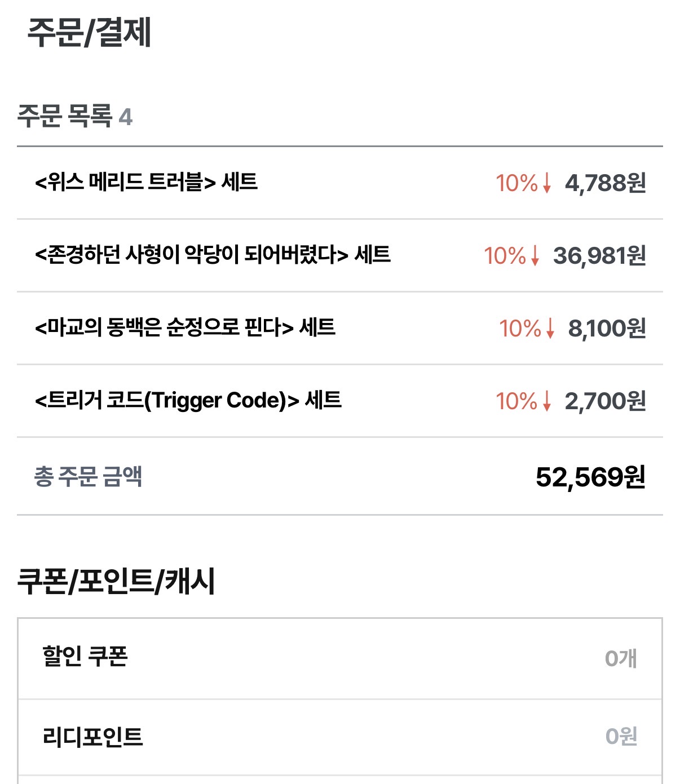
Task: Click the 10% discount arrow beside 4,788원
Action: (546, 183)
